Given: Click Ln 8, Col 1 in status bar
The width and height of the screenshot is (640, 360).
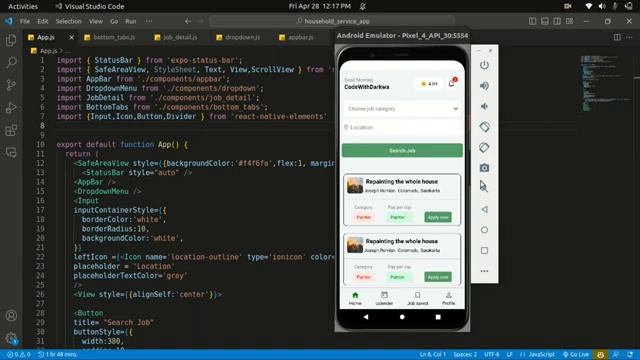Looking at the screenshot, I should point(433,354).
